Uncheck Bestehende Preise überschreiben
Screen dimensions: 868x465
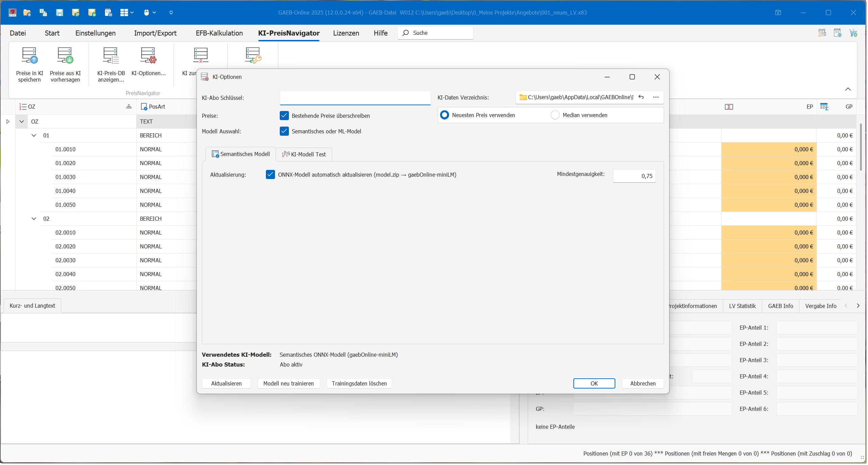click(284, 115)
